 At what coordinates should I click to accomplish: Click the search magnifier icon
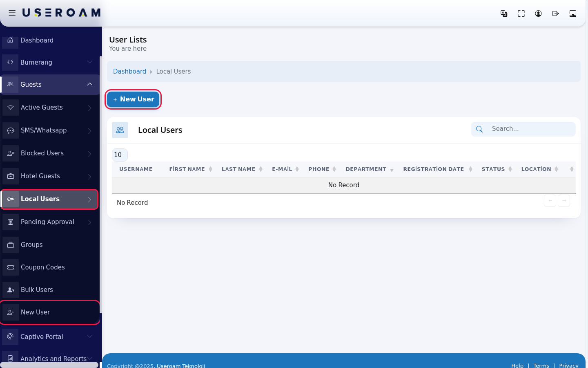tap(479, 129)
